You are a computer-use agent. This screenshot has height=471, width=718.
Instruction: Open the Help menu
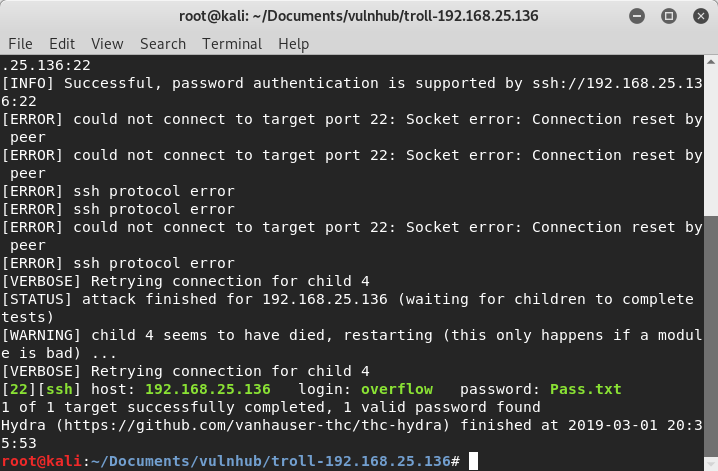coord(294,44)
